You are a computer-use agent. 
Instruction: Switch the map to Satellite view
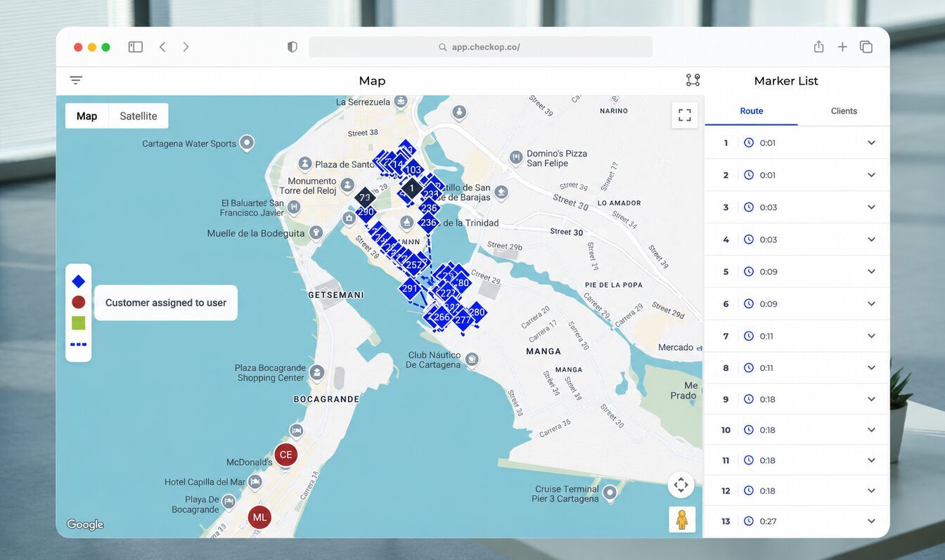139,116
